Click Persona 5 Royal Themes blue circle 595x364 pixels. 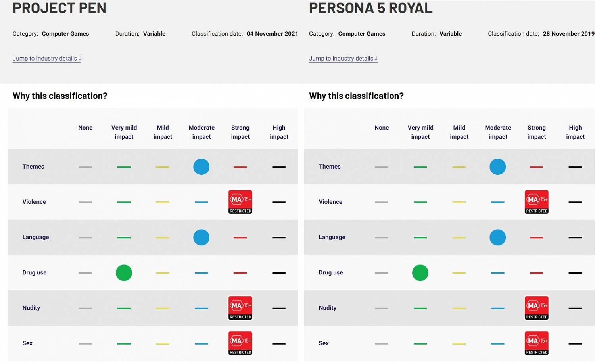click(x=497, y=167)
